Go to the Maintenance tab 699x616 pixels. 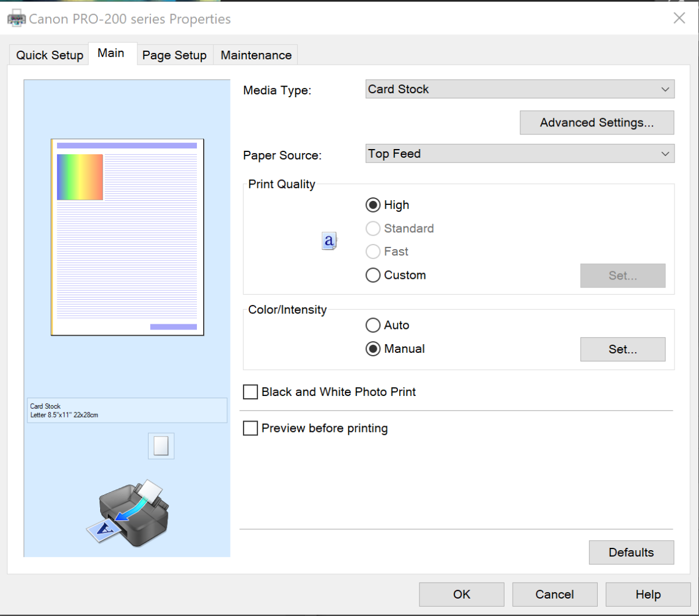pos(256,55)
